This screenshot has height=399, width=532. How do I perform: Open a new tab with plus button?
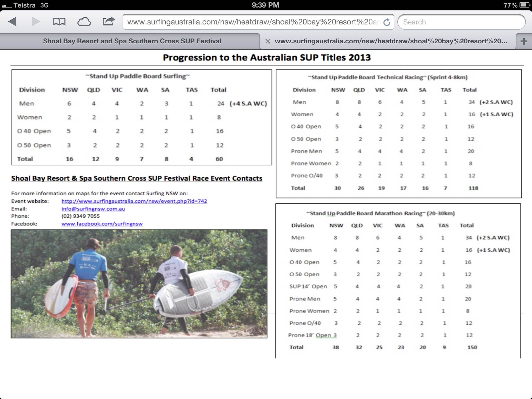pyautogui.click(x=524, y=41)
